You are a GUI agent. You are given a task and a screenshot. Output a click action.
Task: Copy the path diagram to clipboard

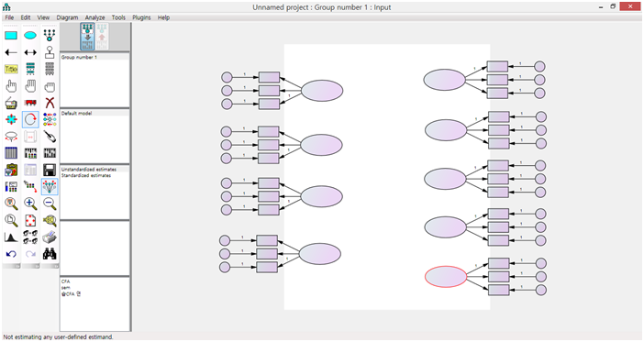point(11,170)
